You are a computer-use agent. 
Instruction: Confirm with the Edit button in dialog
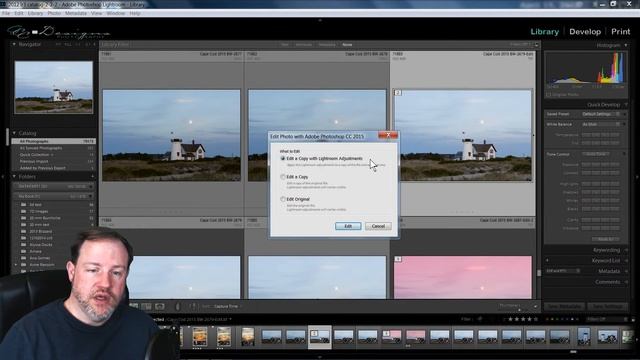pyautogui.click(x=348, y=226)
